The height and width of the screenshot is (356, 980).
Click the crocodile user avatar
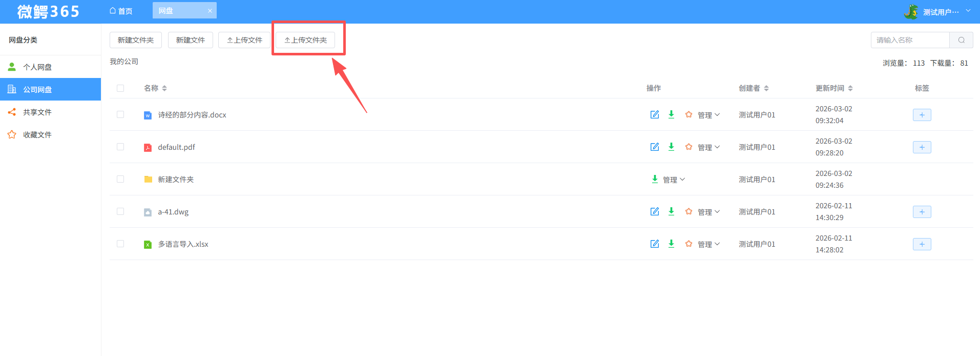tap(911, 11)
